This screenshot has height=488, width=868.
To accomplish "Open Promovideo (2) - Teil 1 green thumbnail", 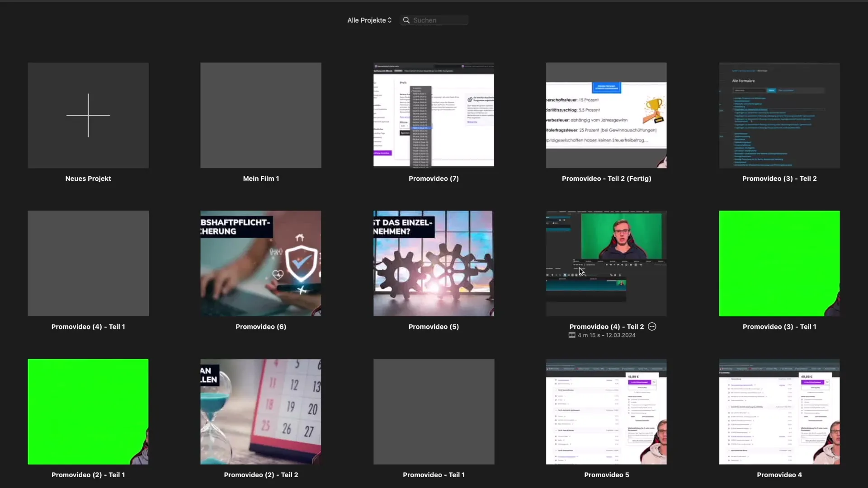I will (88, 412).
